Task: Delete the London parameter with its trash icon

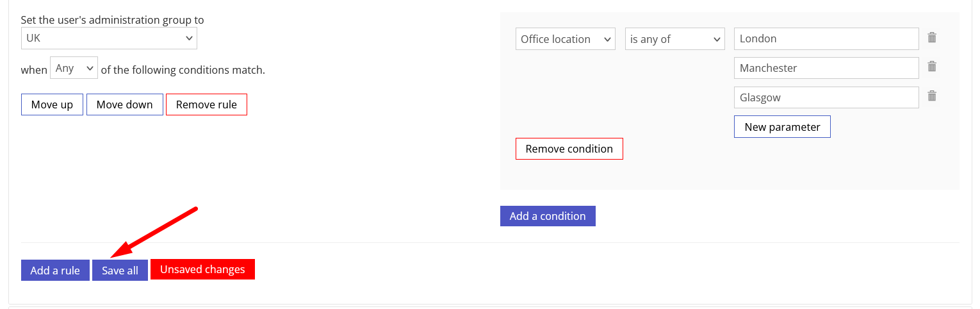Action: pos(932,38)
